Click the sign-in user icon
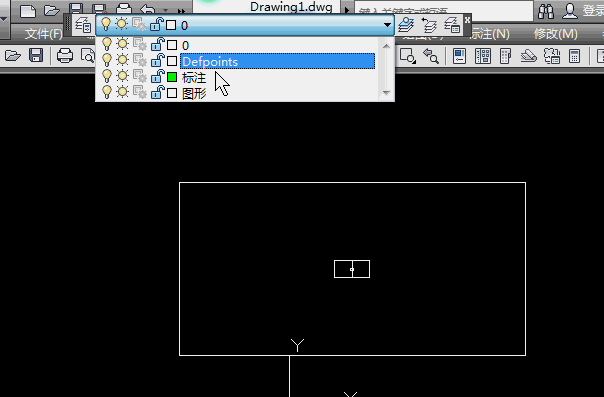 point(570,11)
